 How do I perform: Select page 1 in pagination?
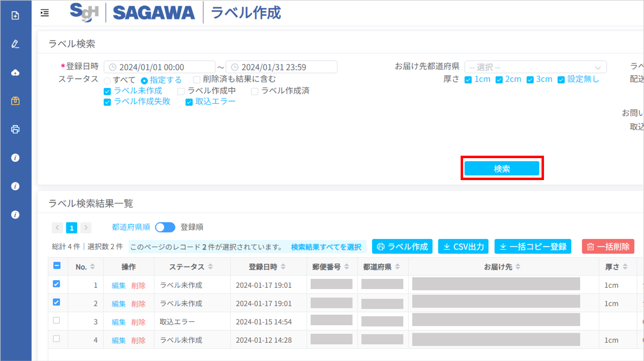point(72,228)
